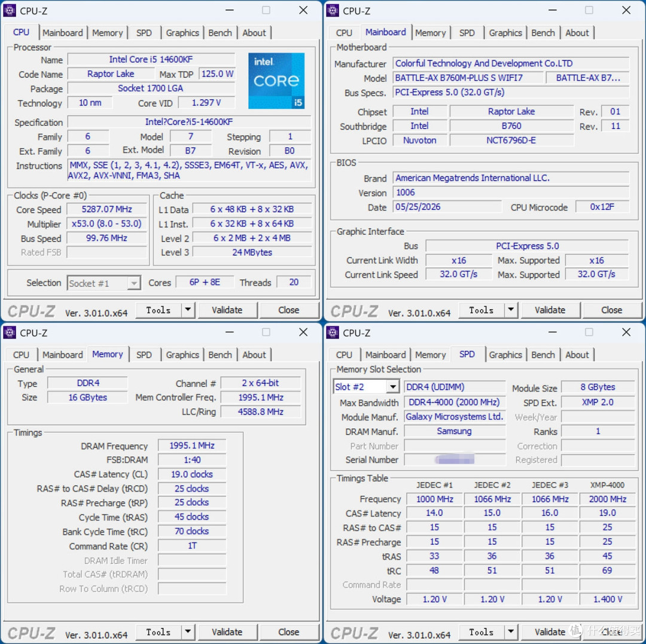Click the Module Size value 8 GBytes
The height and width of the screenshot is (644, 646).
pyautogui.click(x=598, y=387)
